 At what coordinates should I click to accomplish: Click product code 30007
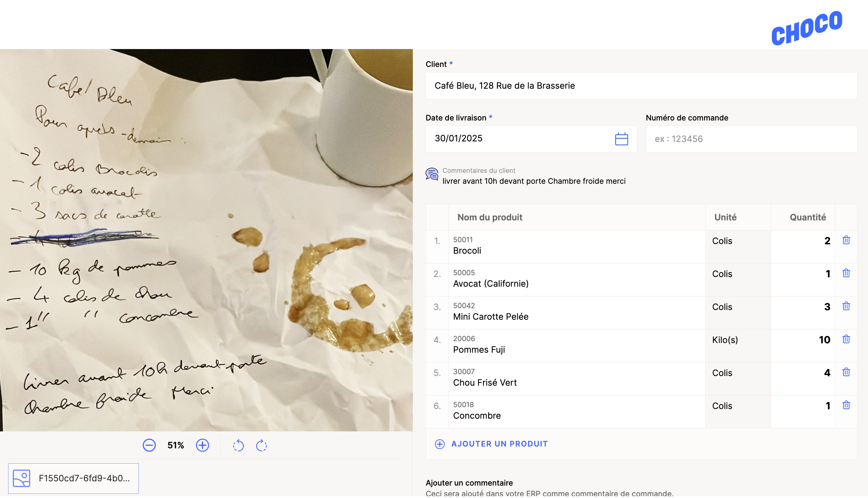coord(464,371)
